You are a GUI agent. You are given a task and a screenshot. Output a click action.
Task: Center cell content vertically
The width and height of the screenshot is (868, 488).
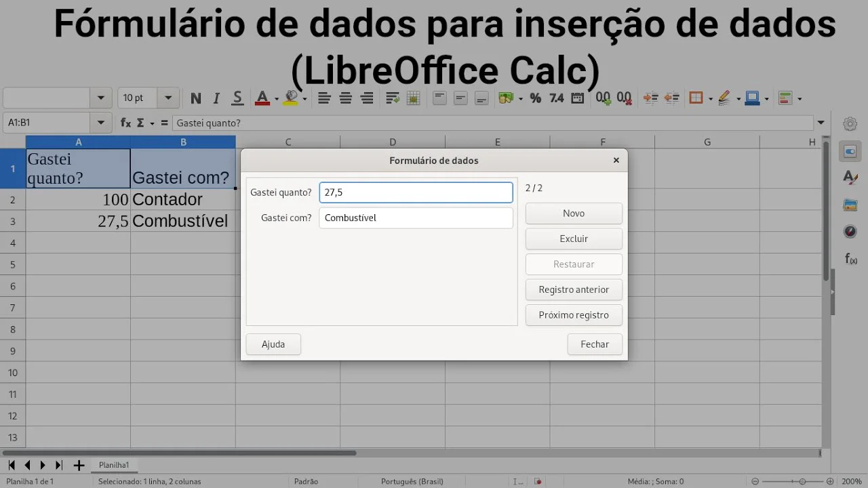coord(460,98)
